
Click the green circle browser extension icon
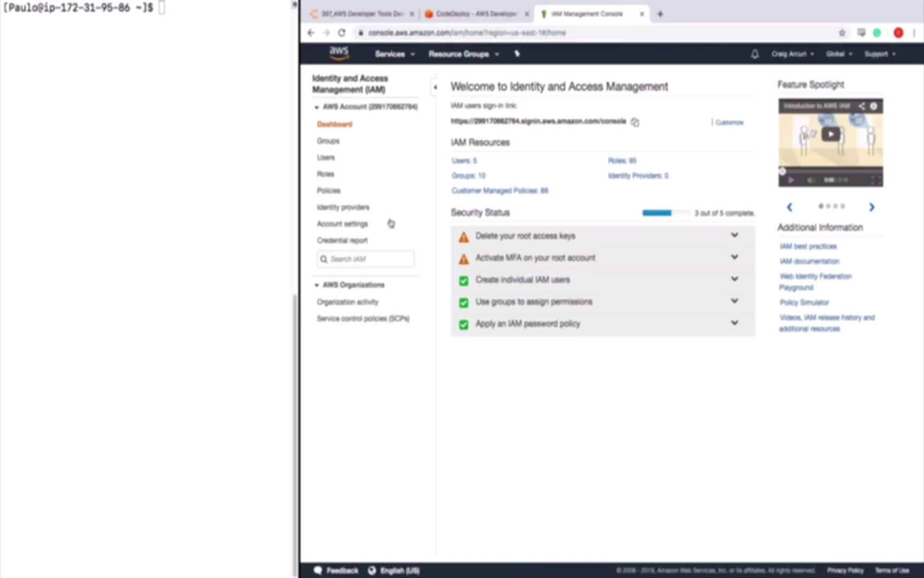[x=877, y=33]
